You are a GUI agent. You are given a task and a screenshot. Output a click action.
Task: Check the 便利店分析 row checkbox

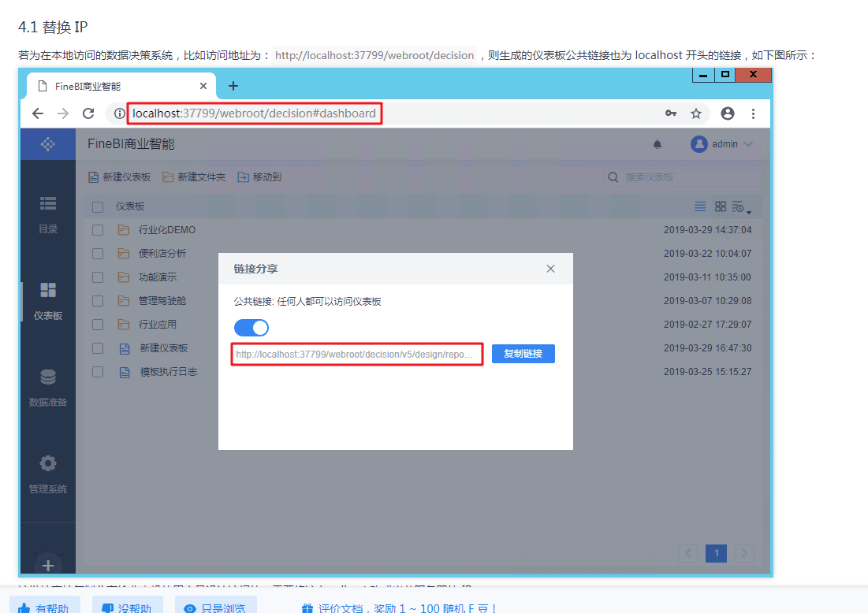click(x=98, y=254)
